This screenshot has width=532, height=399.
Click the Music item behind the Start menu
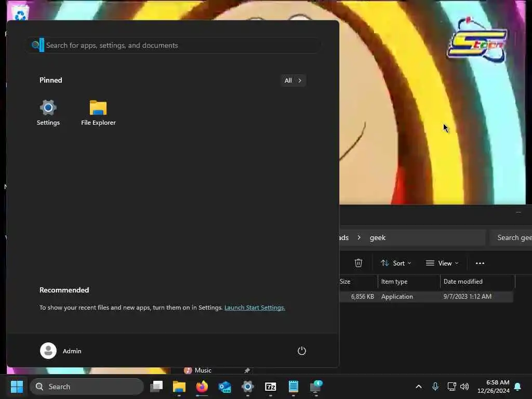point(198,370)
